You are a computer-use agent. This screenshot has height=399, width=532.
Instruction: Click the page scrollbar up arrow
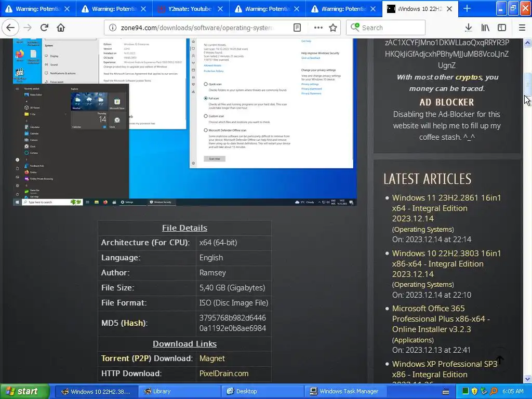[528, 43]
